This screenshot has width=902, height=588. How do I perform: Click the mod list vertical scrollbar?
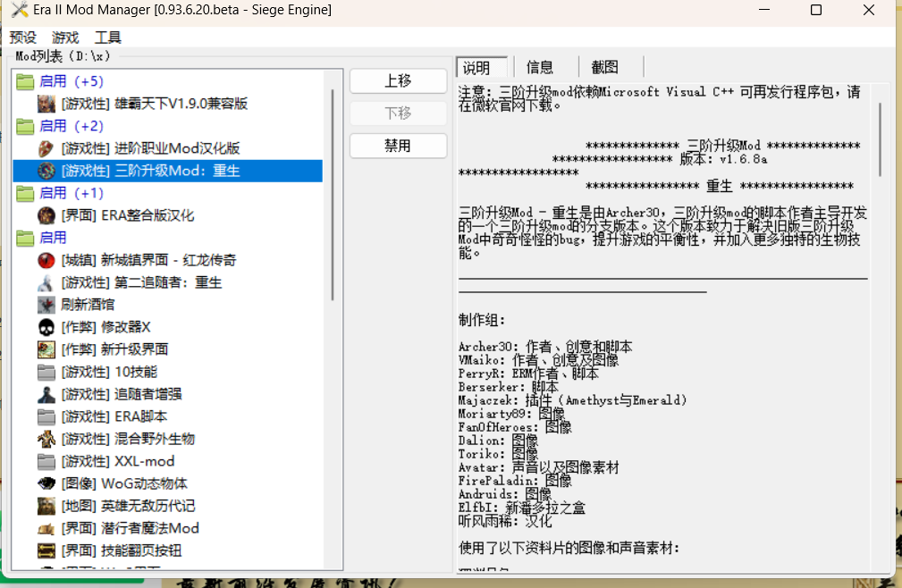[333, 197]
